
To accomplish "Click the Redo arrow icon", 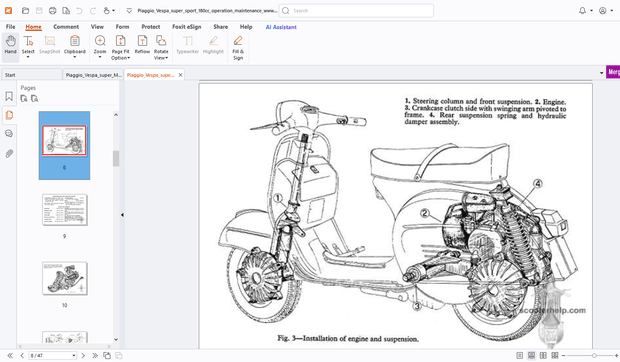I will (x=93, y=11).
